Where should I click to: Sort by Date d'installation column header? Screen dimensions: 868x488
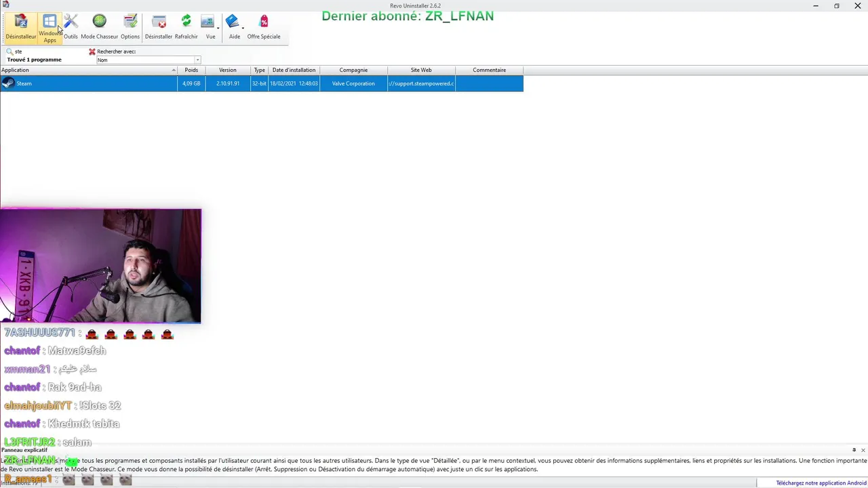294,70
